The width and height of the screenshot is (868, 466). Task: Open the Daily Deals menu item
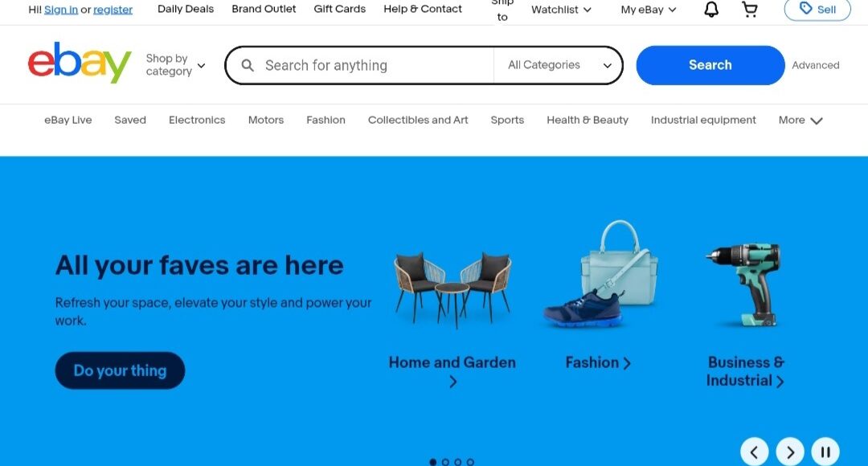pyautogui.click(x=186, y=9)
